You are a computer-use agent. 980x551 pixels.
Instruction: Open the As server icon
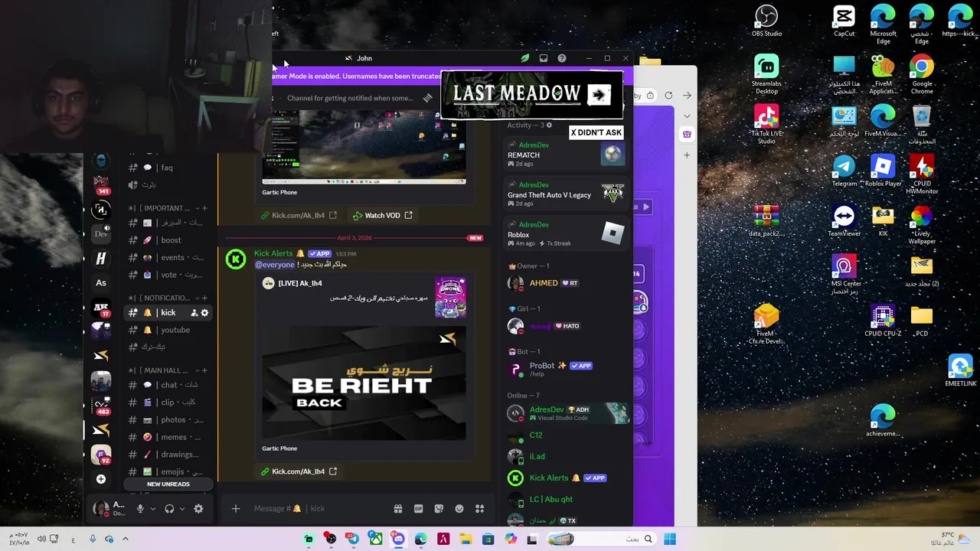101,282
